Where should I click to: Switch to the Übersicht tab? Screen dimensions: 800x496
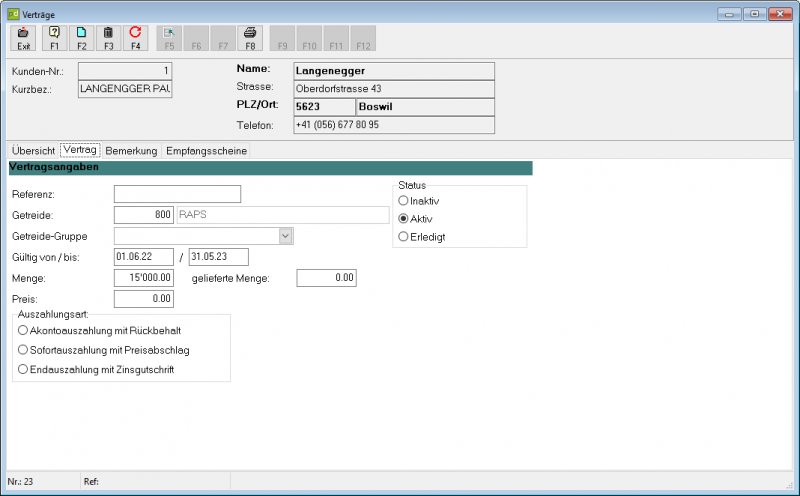point(33,151)
